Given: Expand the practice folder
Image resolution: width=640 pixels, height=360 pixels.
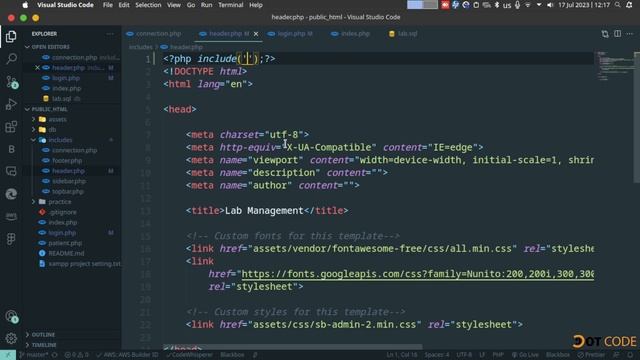Looking at the screenshot, I should point(33,202).
